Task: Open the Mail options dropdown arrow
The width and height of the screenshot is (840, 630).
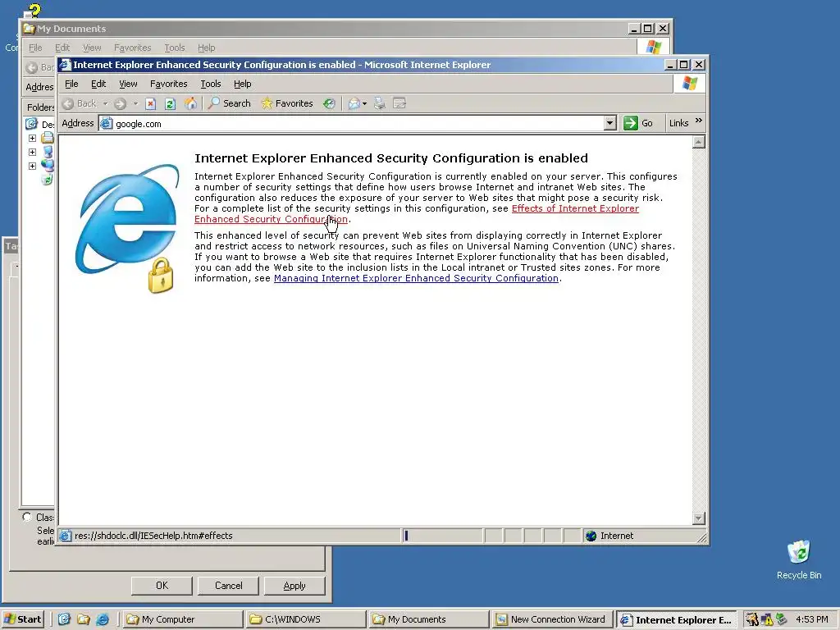Action: [x=364, y=103]
